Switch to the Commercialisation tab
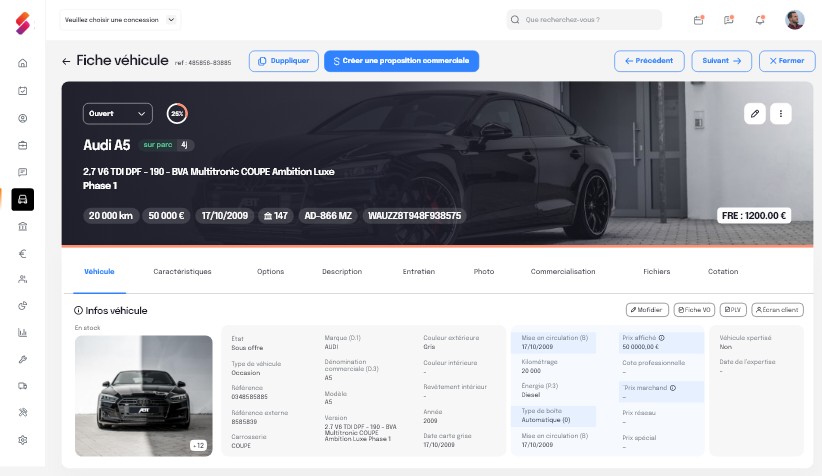822x476 pixels. 562,271
